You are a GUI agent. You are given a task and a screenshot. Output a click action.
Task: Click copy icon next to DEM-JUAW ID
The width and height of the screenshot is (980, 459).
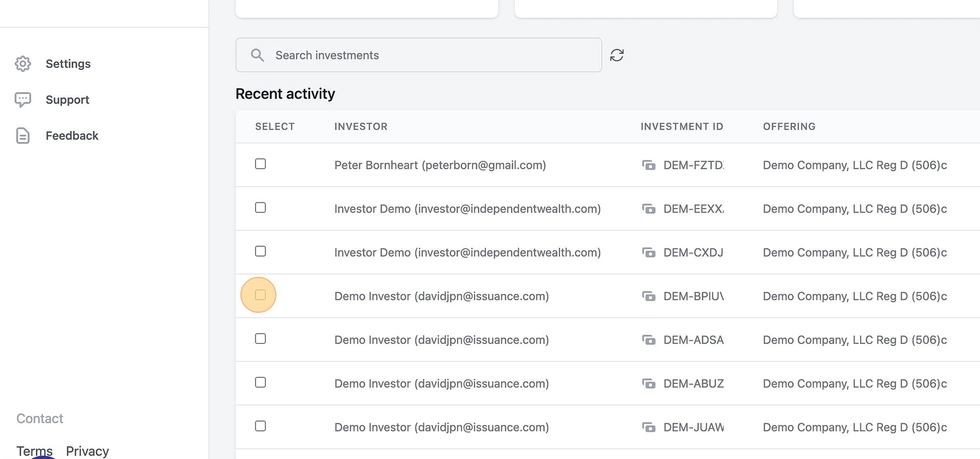pos(649,427)
